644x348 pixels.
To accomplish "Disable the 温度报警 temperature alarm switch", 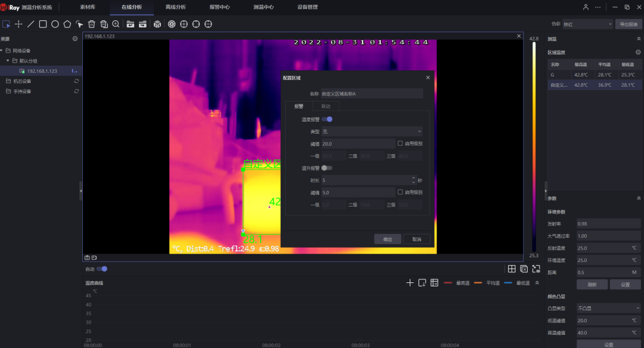I will (328, 120).
